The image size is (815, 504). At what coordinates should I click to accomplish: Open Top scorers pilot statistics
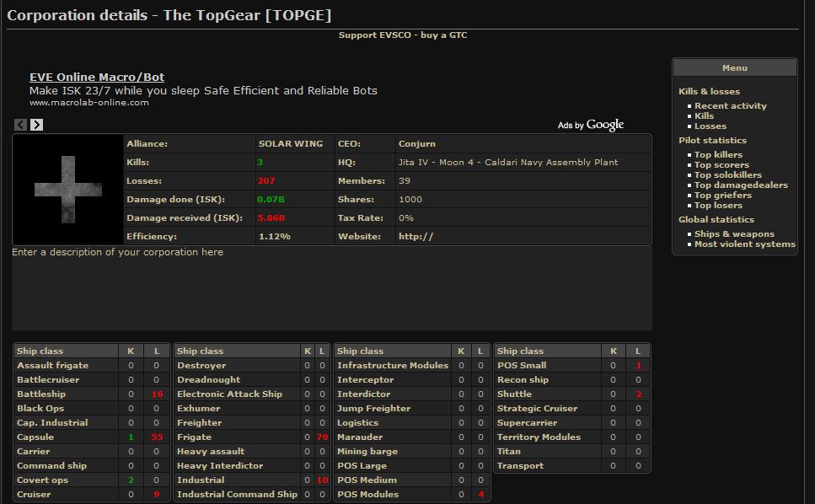pyautogui.click(x=721, y=164)
